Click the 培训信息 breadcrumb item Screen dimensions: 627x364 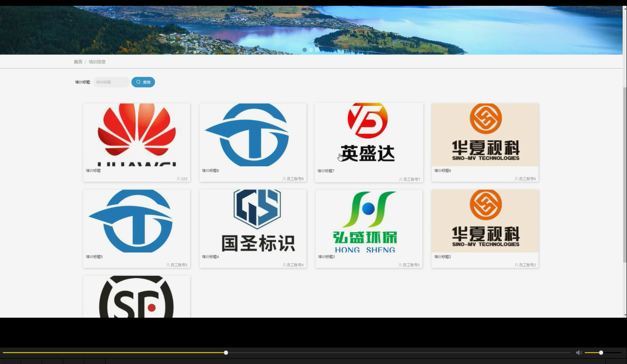pyautogui.click(x=97, y=62)
